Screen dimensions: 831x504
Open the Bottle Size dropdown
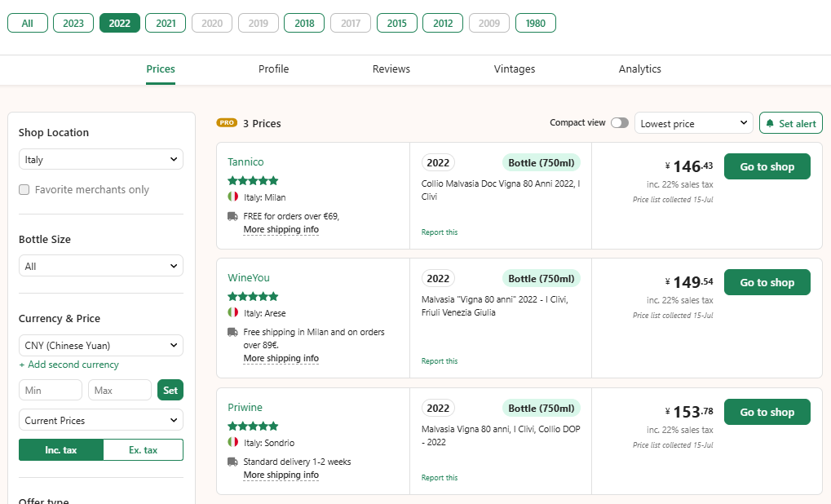(x=100, y=266)
